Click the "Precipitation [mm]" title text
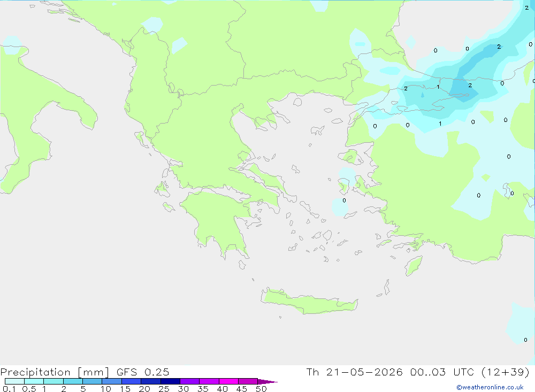Viewport: 535px width, 392px height. pyautogui.click(x=55, y=372)
